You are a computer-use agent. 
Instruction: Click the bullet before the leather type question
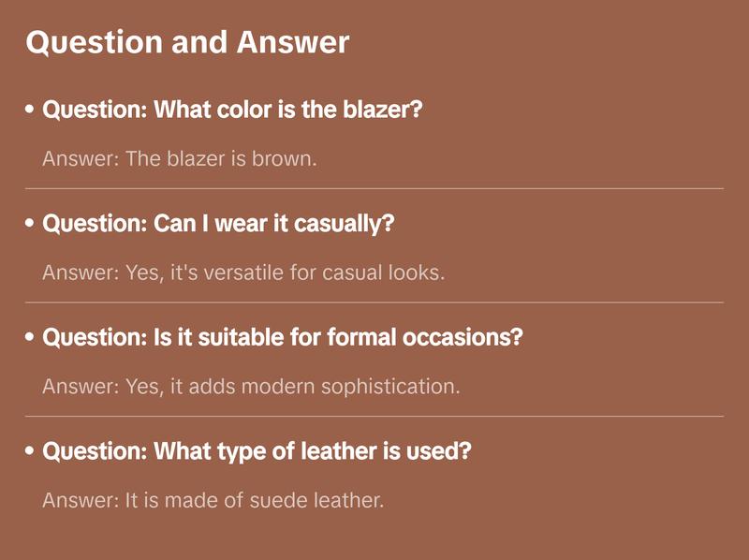click(31, 452)
